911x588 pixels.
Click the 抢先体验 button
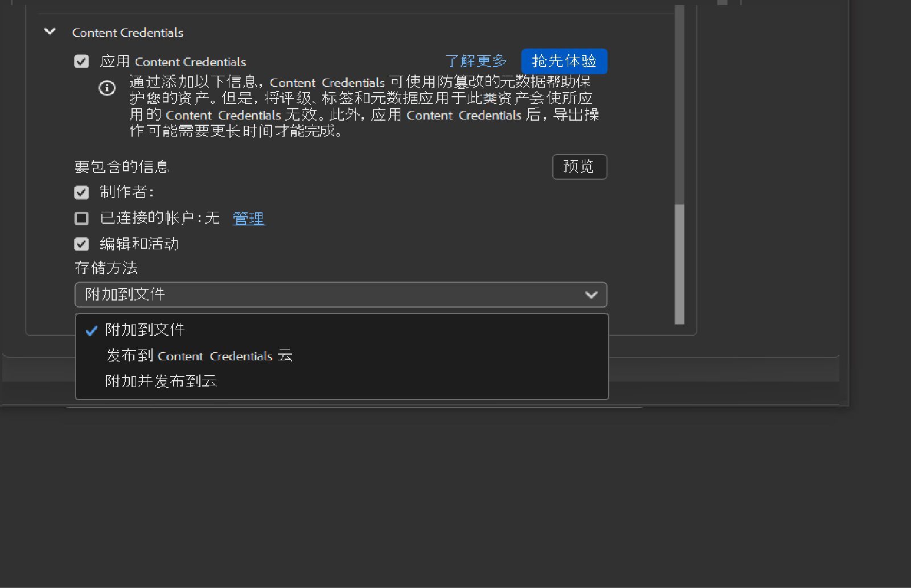tap(564, 61)
